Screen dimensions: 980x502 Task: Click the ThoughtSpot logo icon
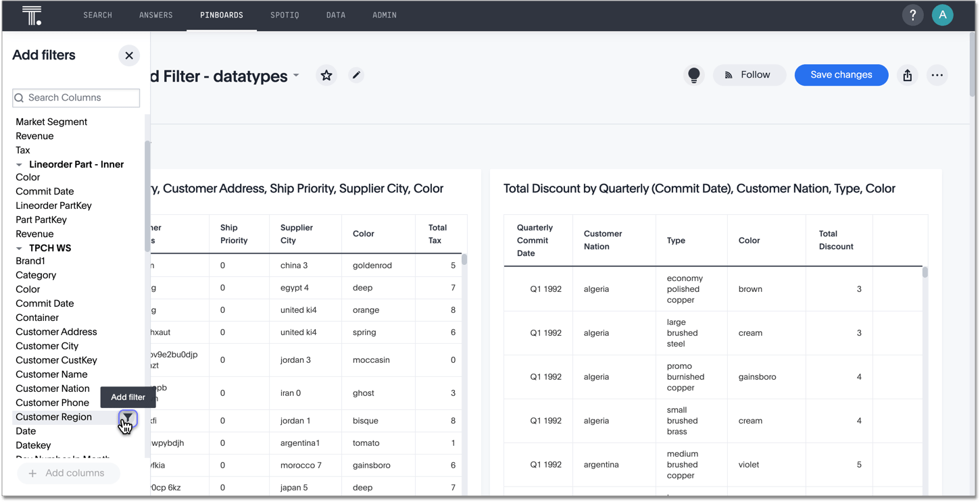point(32,15)
